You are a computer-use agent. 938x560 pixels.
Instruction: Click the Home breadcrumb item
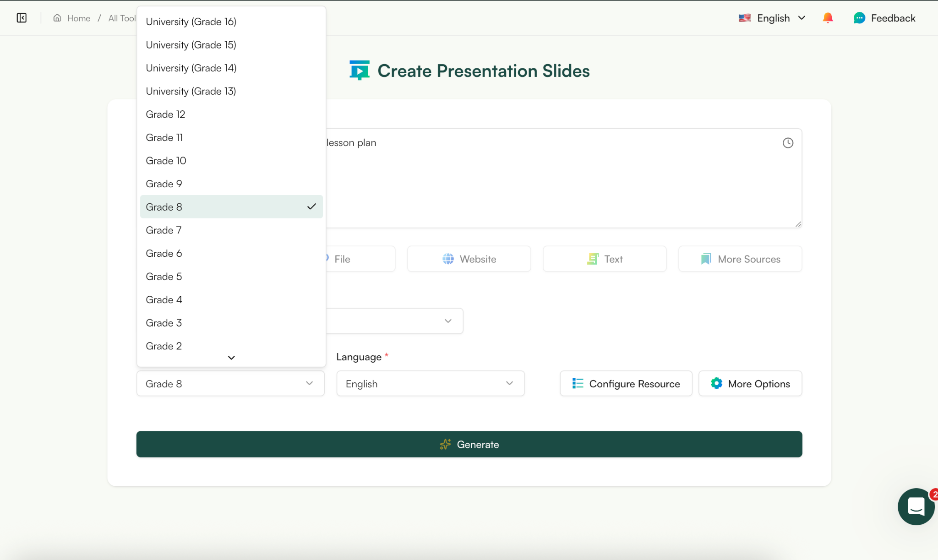78,18
